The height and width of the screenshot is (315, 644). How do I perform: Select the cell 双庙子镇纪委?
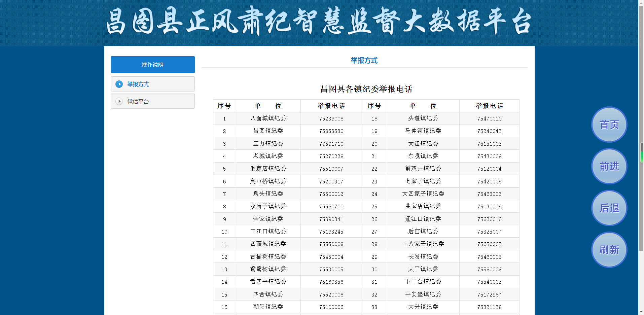[x=268, y=206]
